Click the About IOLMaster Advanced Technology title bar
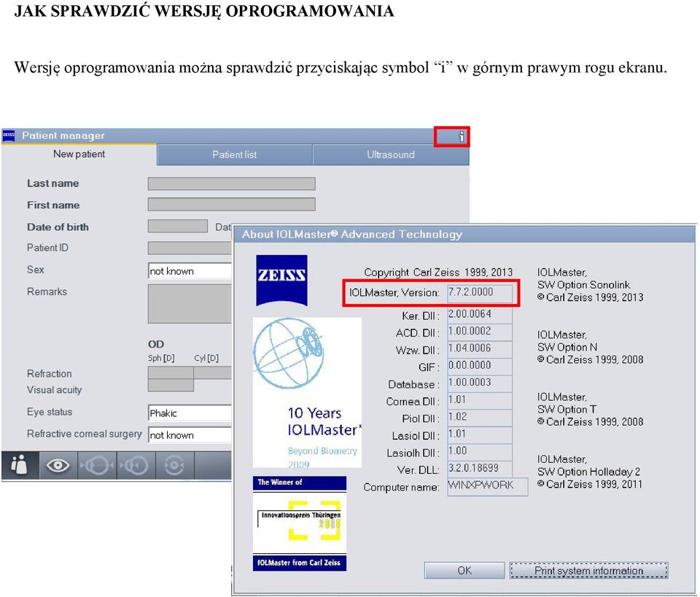700x597 pixels. 464,234
